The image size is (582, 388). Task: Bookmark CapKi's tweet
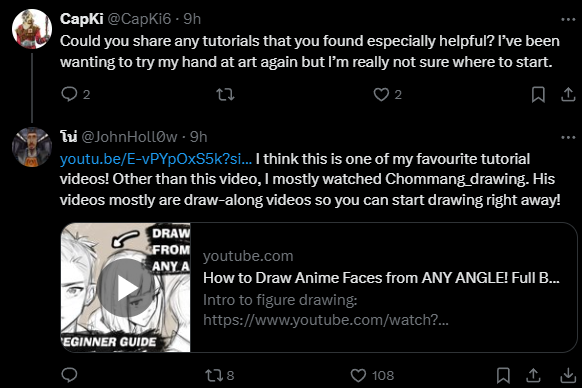(538, 94)
